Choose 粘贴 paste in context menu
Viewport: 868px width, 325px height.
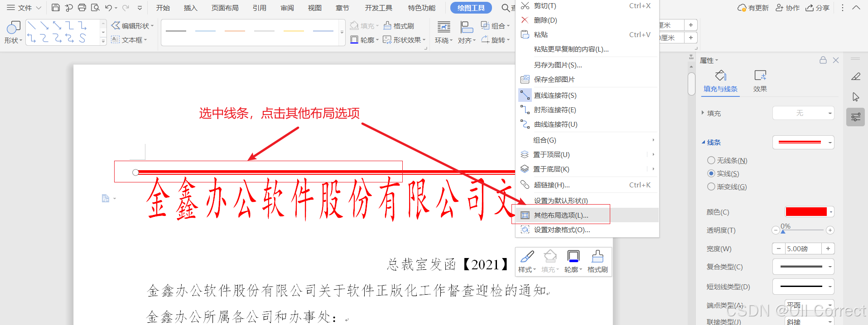587,34
